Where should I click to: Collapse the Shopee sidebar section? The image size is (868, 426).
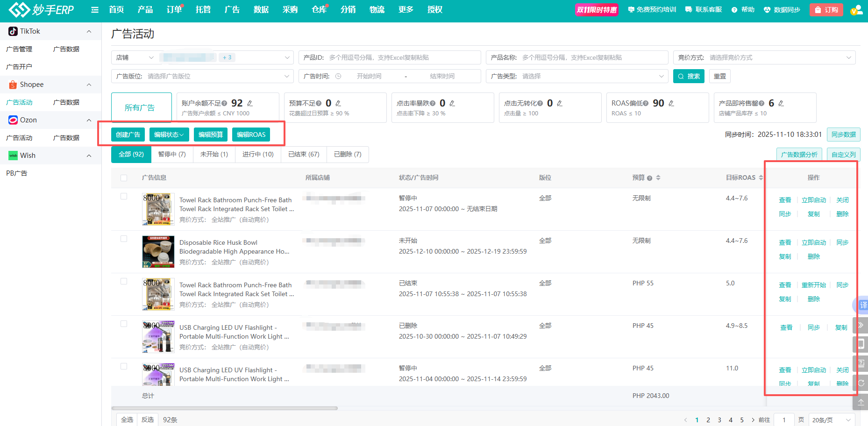pos(89,85)
